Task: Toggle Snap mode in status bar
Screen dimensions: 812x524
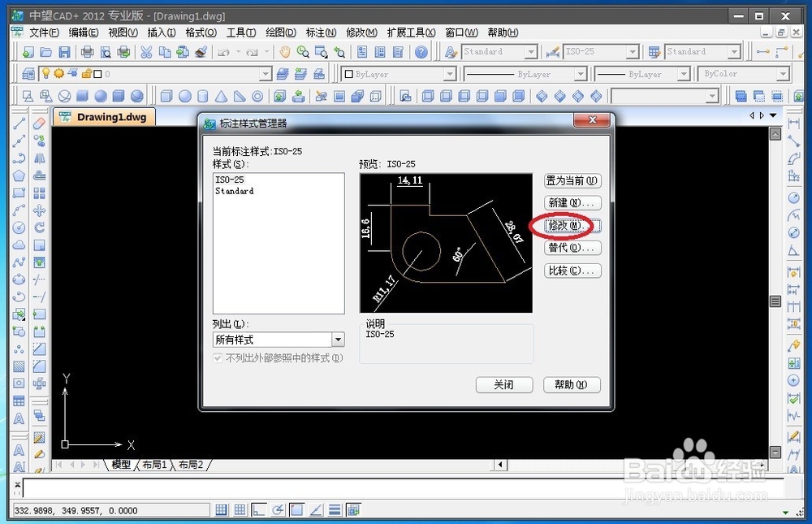Action: coord(221,510)
